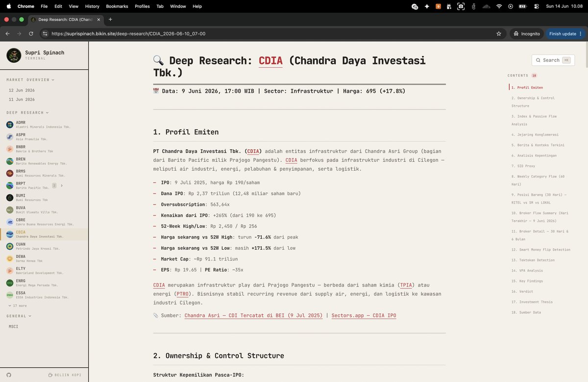Click the Beliin Kopi button
Image resolution: width=588 pixels, height=382 pixels.
point(65,375)
